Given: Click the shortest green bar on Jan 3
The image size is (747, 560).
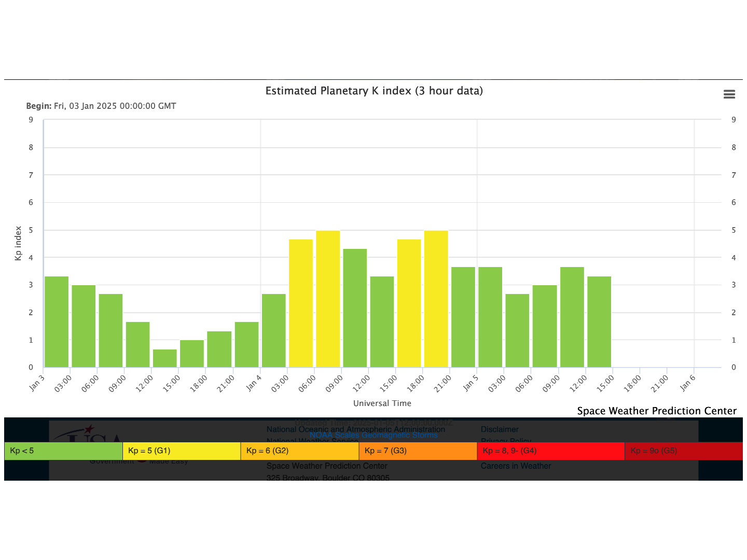Looking at the screenshot, I should click(x=165, y=358).
